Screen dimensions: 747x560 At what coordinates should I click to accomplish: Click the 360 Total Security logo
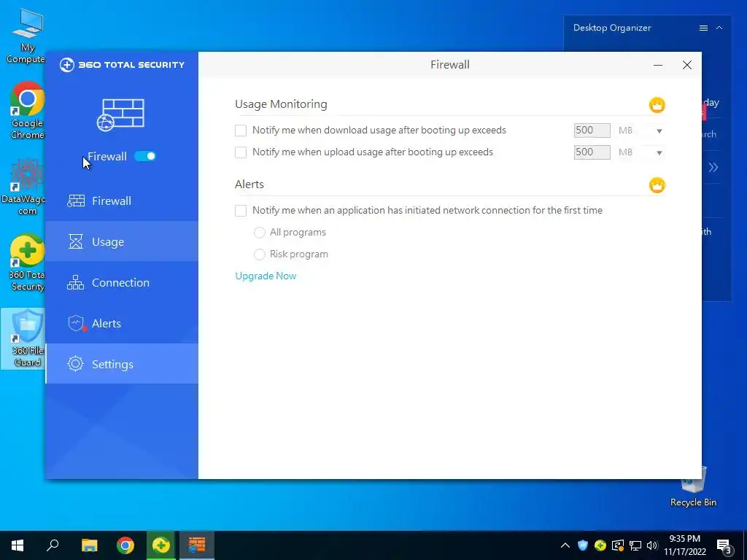(x=122, y=65)
